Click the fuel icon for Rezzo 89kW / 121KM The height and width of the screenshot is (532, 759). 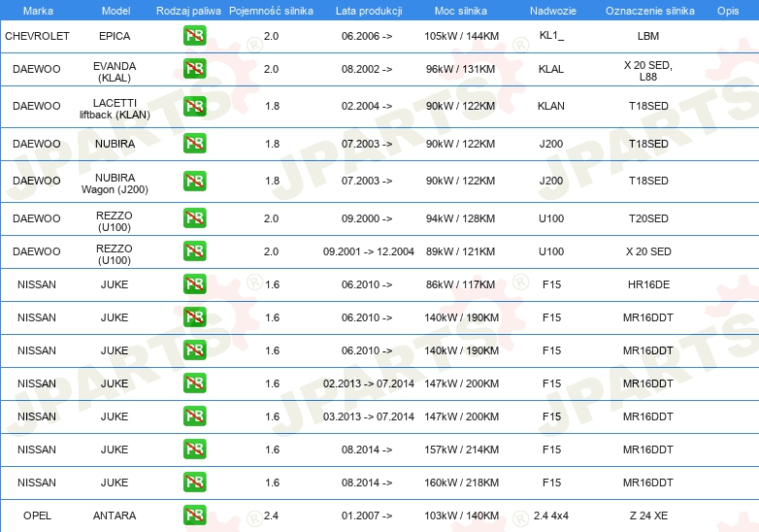pos(194,251)
